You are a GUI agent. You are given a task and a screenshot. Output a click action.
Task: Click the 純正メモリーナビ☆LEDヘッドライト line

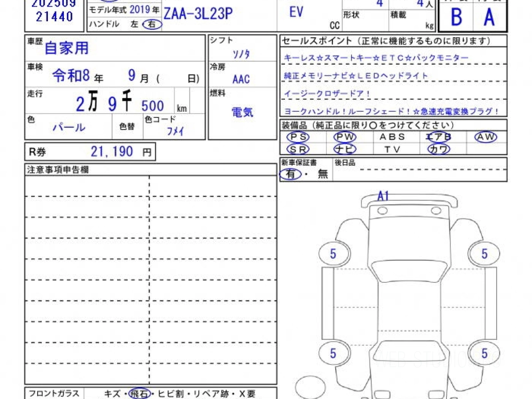pos(356,76)
